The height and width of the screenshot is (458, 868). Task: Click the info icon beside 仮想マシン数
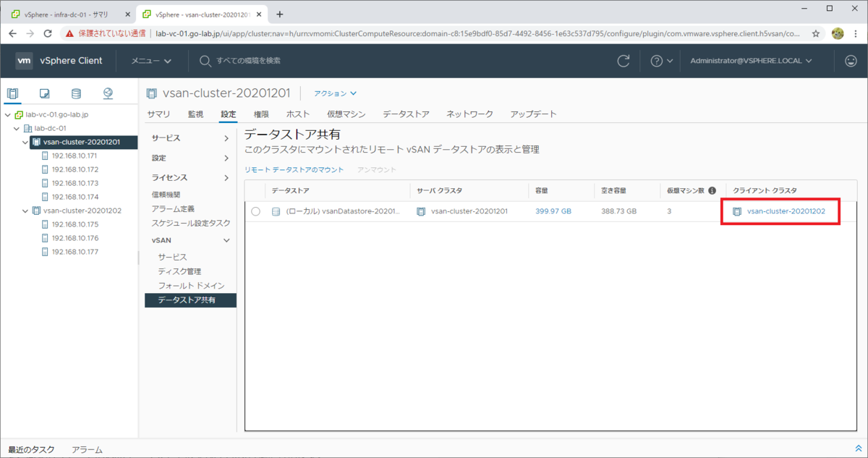pyautogui.click(x=712, y=190)
